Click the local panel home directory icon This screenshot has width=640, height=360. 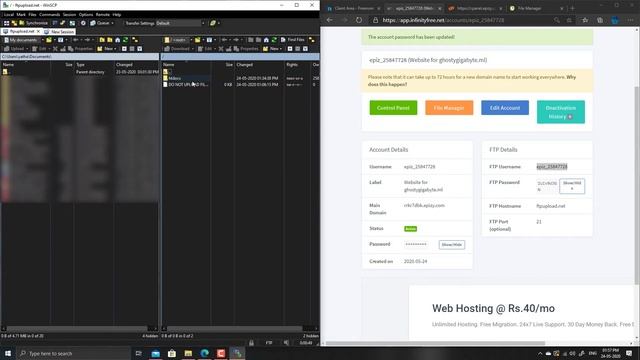pos(118,40)
